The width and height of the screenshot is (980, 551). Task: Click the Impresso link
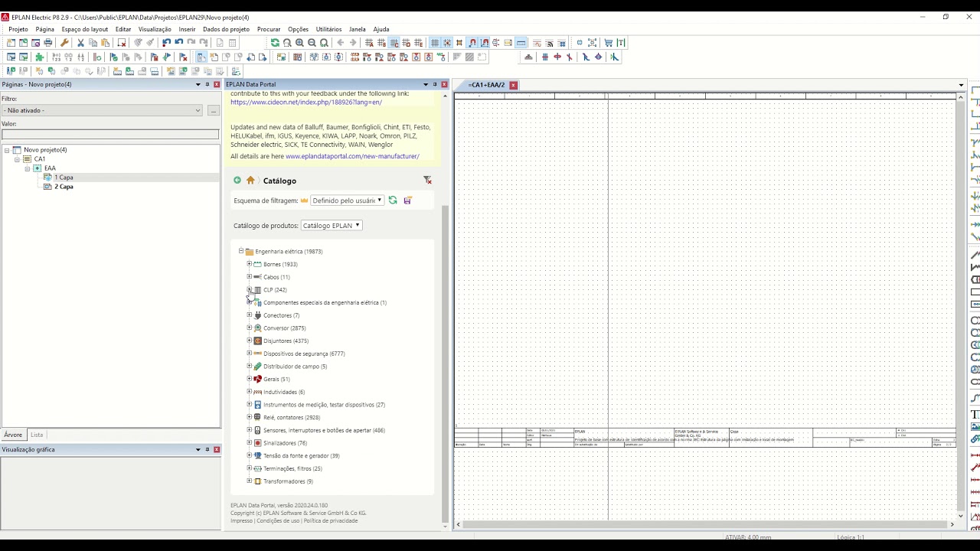pos(241,520)
